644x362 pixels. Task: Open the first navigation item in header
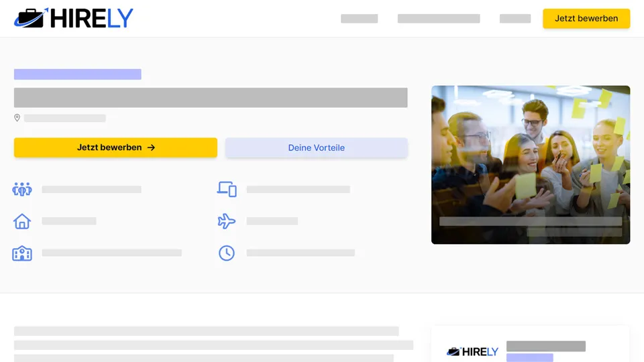[359, 19]
